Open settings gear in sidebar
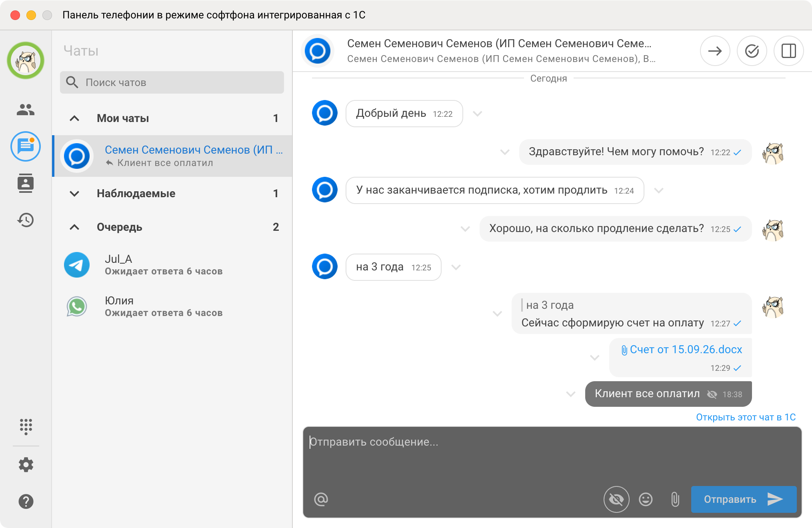 [26, 464]
